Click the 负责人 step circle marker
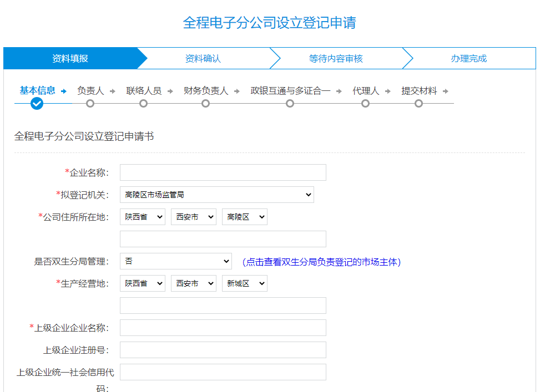 [90, 103]
